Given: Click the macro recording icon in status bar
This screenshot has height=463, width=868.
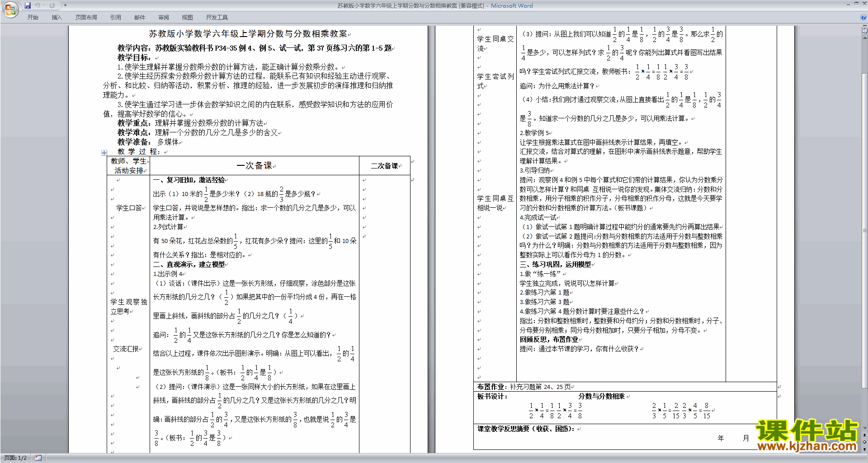Looking at the screenshot, I should coord(38,458).
